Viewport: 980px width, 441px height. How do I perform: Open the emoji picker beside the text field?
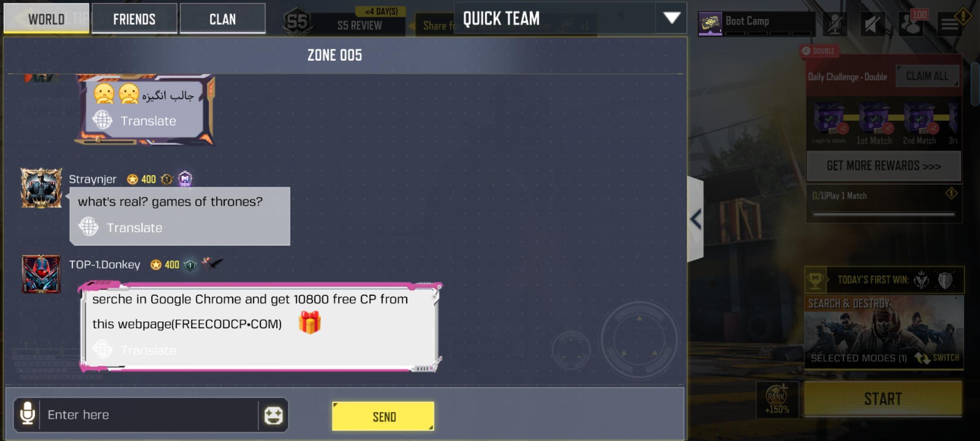click(273, 415)
